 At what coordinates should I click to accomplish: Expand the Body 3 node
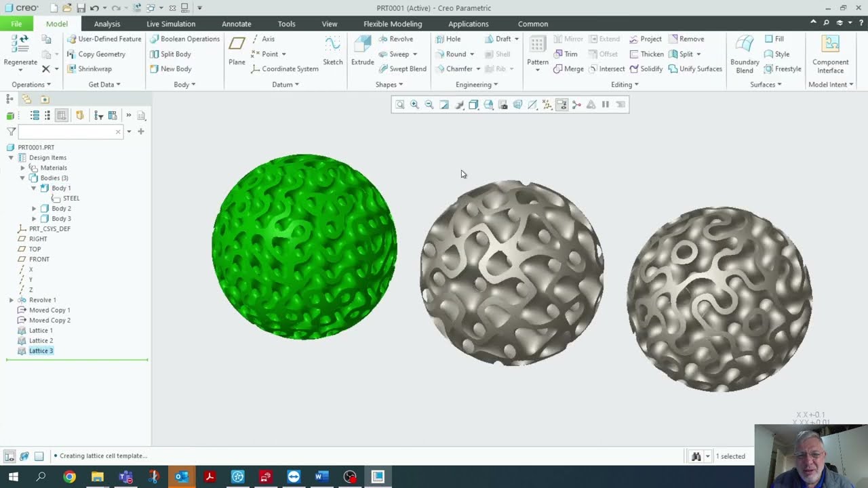[34, 218]
